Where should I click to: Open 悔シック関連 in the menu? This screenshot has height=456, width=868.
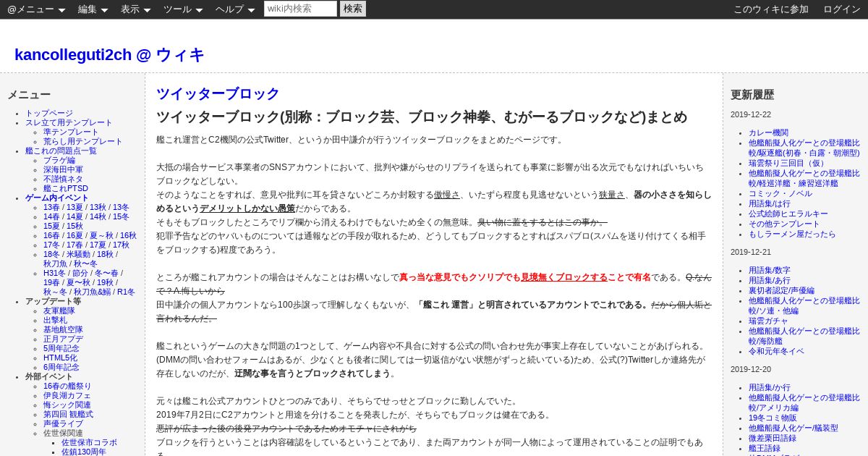click(67, 405)
